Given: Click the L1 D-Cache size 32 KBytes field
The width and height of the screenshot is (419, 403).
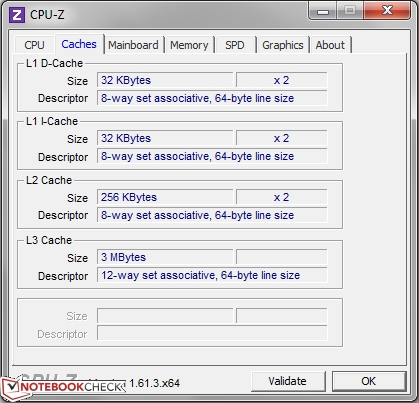Looking at the screenshot, I should pos(165,80).
